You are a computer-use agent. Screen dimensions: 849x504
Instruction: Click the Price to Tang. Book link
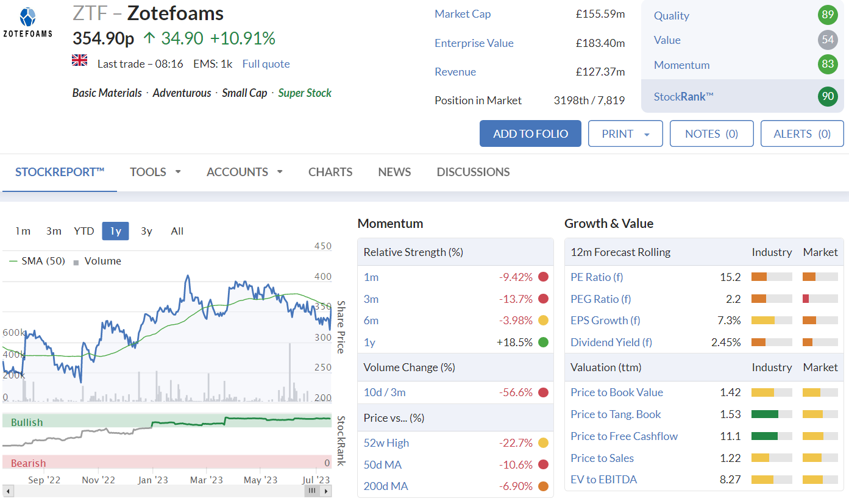616,414
